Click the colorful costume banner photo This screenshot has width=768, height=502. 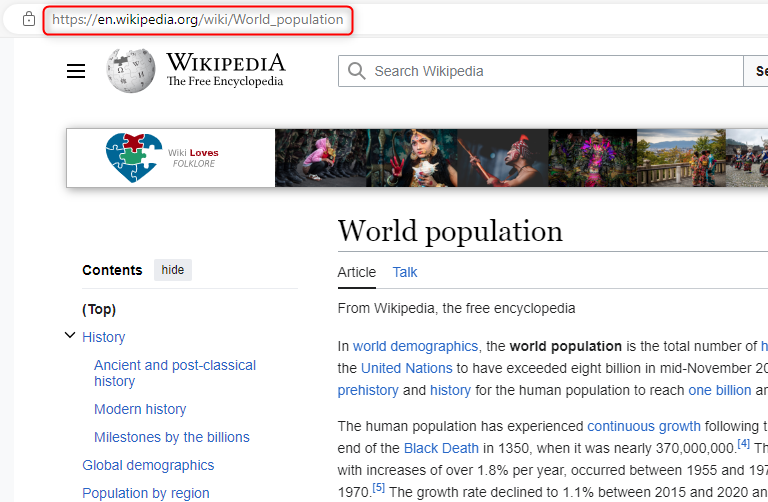(593, 158)
